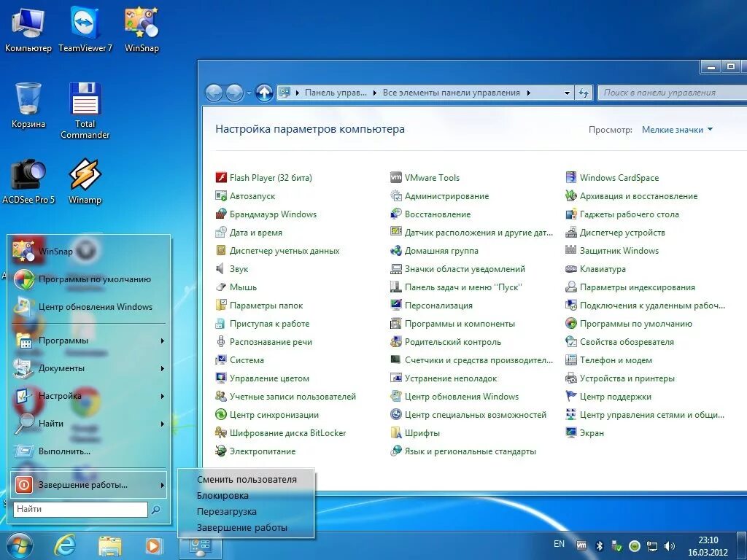
Task: Click the Центр синхронизации green icon
Action: [x=220, y=415]
